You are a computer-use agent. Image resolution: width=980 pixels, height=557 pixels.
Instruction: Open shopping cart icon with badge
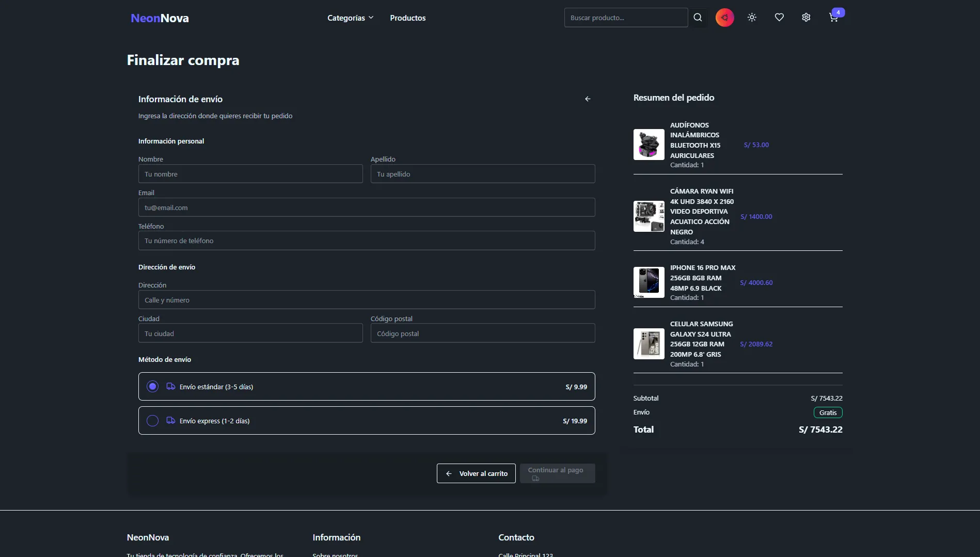click(833, 18)
